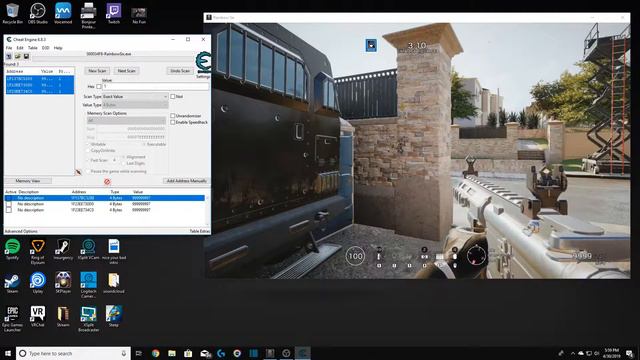Viewport: 640px width, 360px height.
Task: Click the New Scan button
Action: [97, 71]
